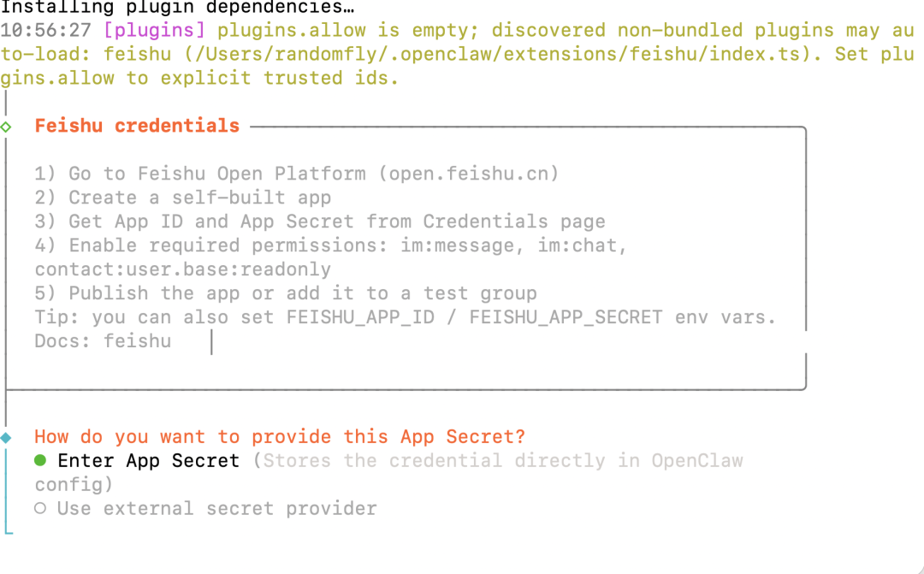
Task: Click the 10:56:27 timestamp
Action: coord(46,31)
